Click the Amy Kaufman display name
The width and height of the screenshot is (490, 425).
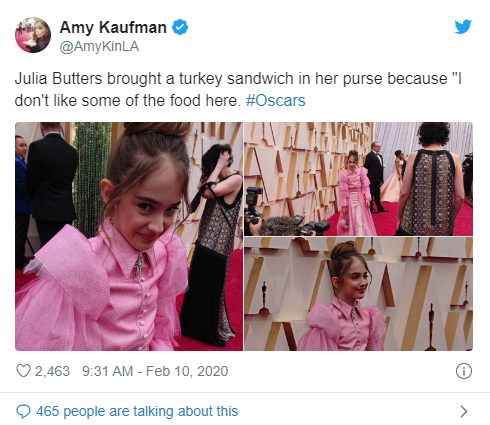(x=113, y=27)
